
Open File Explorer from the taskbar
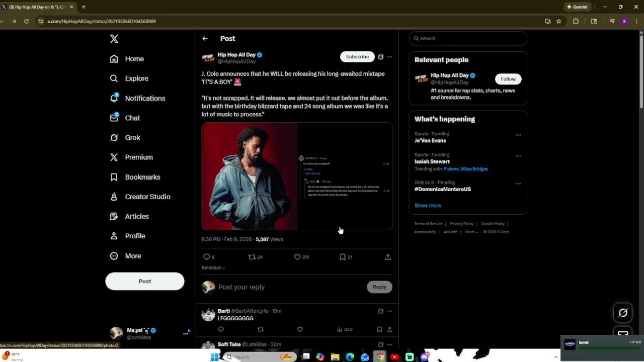(x=335, y=357)
